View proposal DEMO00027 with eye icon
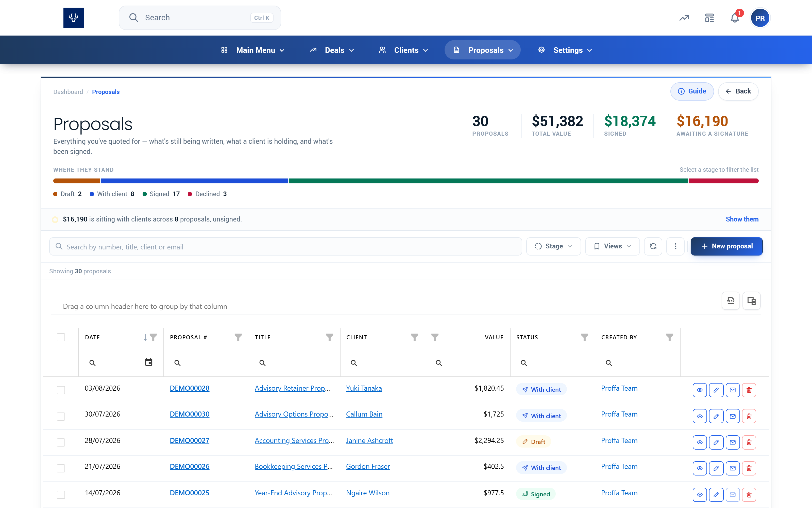Screen dimensions: 812x508 pos(700,442)
